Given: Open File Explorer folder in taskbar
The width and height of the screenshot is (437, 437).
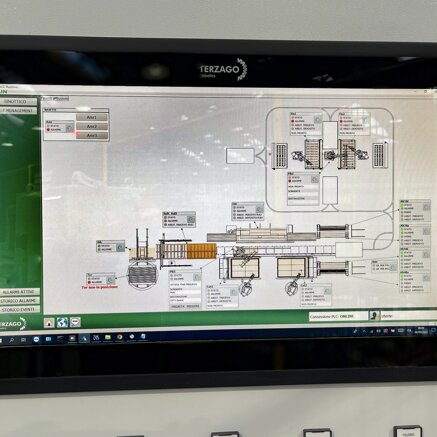Looking at the screenshot, I should tap(108, 338).
